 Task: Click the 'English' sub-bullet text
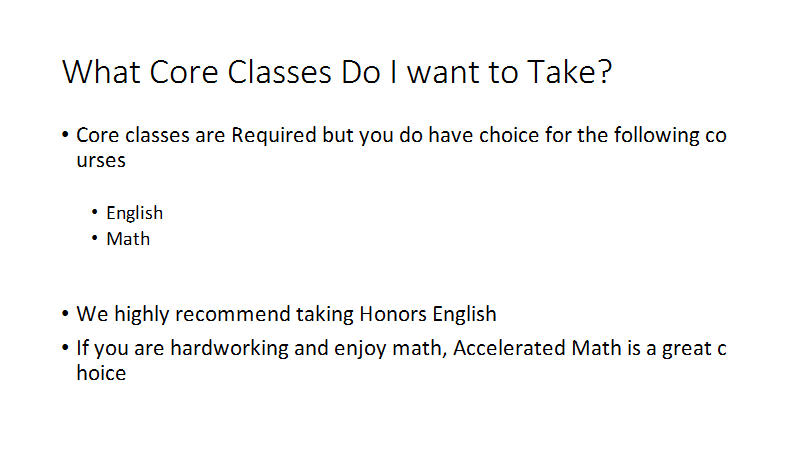pos(135,213)
